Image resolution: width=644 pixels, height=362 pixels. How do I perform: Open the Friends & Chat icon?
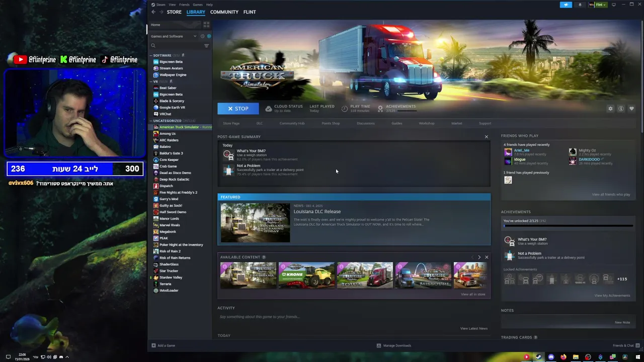point(637,345)
